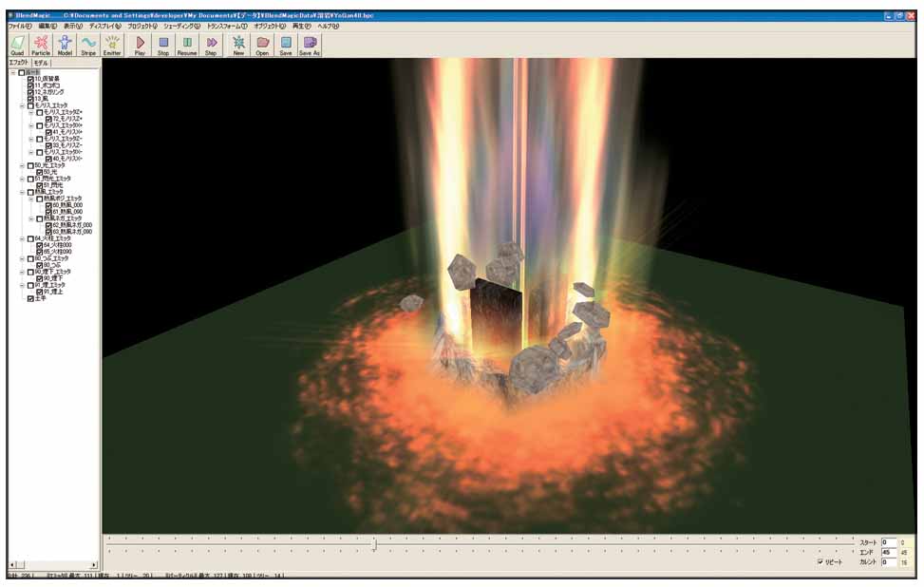Click the Save As toolbar icon
This screenshot has width=924, height=587.
310,45
